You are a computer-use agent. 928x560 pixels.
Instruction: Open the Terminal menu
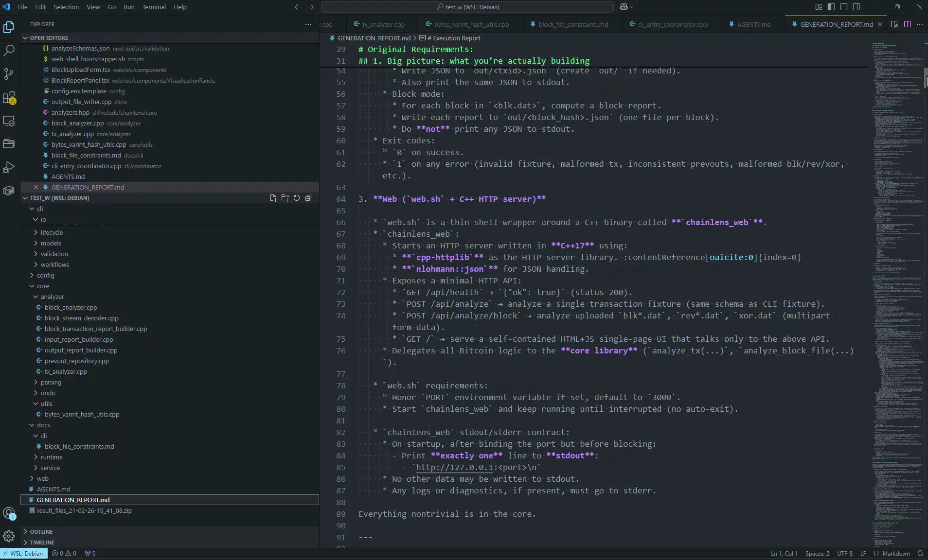point(154,7)
